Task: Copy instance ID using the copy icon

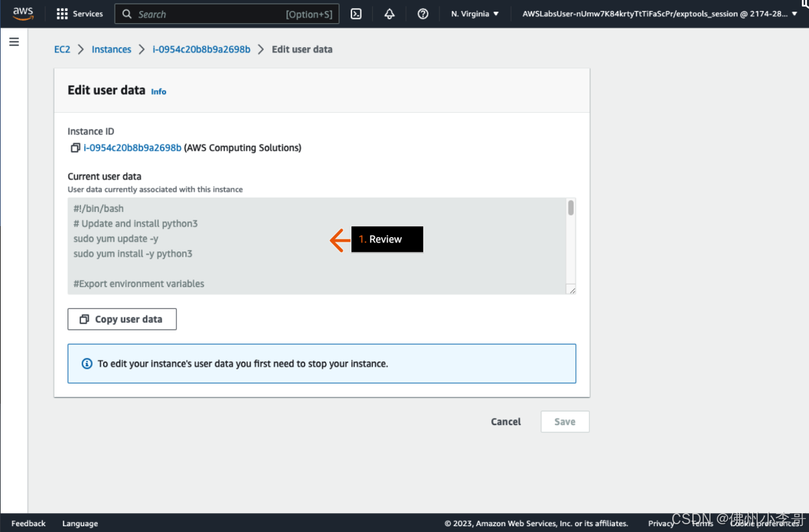Action: click(75, 148)
